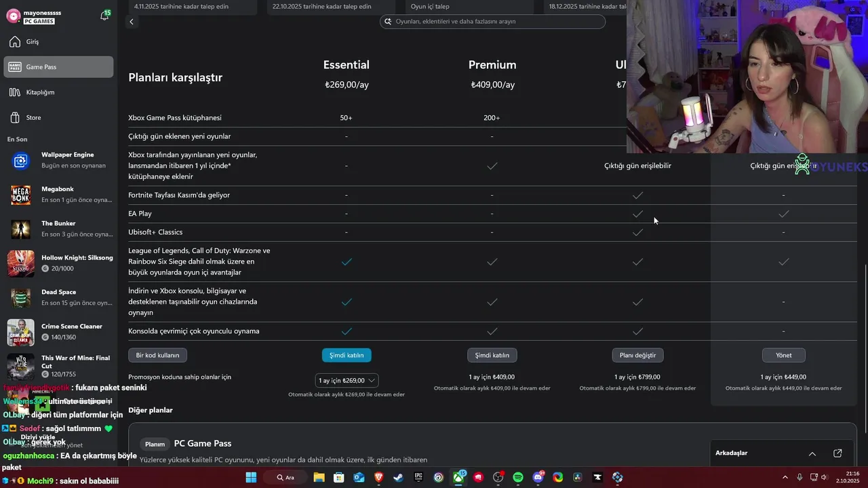Open Steam from taskbar

(x=399, y=477)
